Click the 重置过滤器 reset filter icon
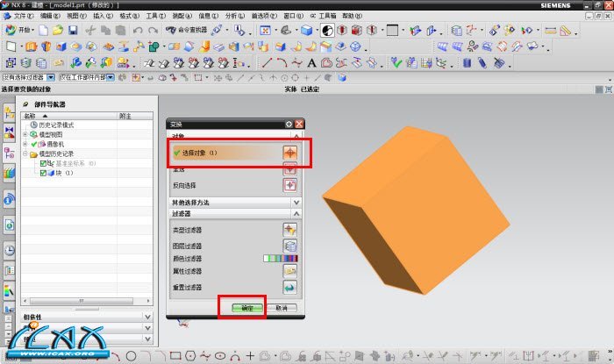Screen dimensions: 614x364 click(289, 288)
